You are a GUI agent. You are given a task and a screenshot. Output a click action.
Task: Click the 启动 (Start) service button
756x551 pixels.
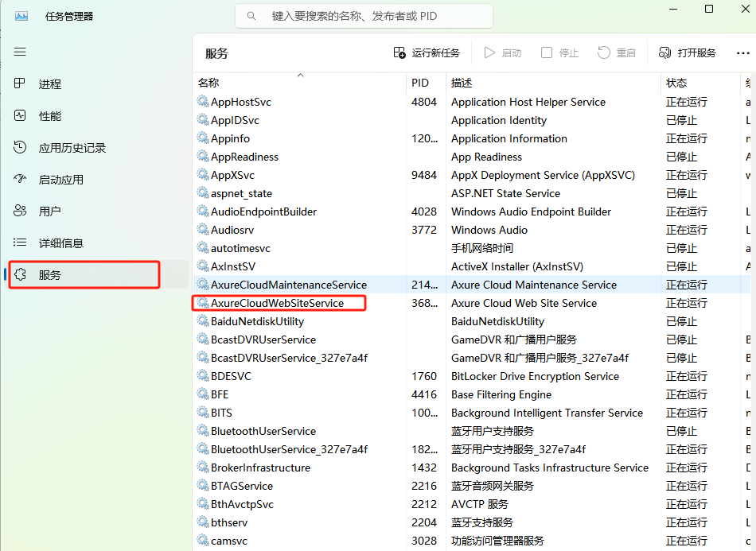click(503, 53)
